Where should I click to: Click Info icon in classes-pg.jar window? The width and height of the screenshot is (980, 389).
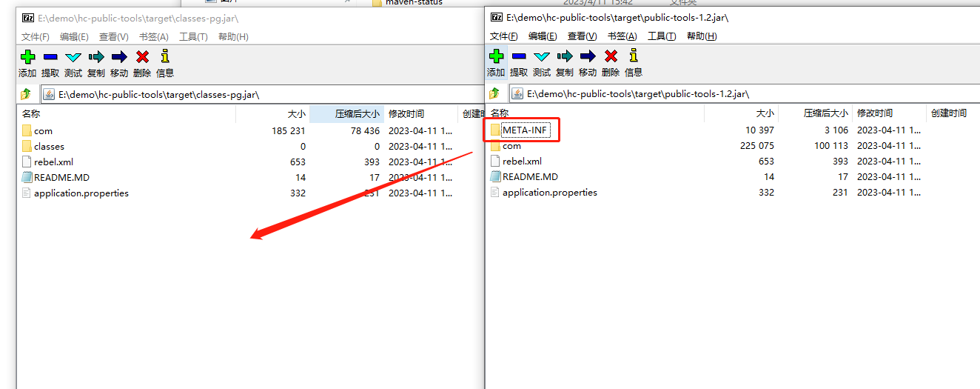pyautogui.click(x=165, y=56)
